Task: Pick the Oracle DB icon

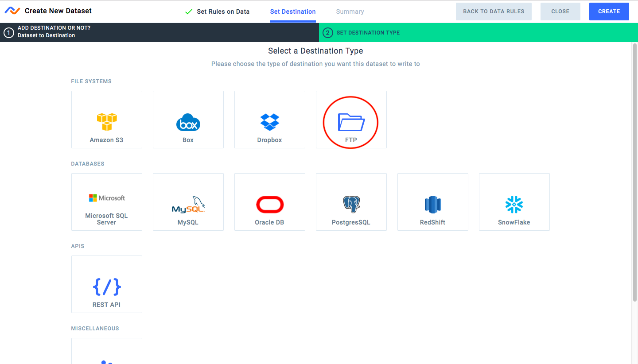Action: pyautogui.click(x=270, y=204)
